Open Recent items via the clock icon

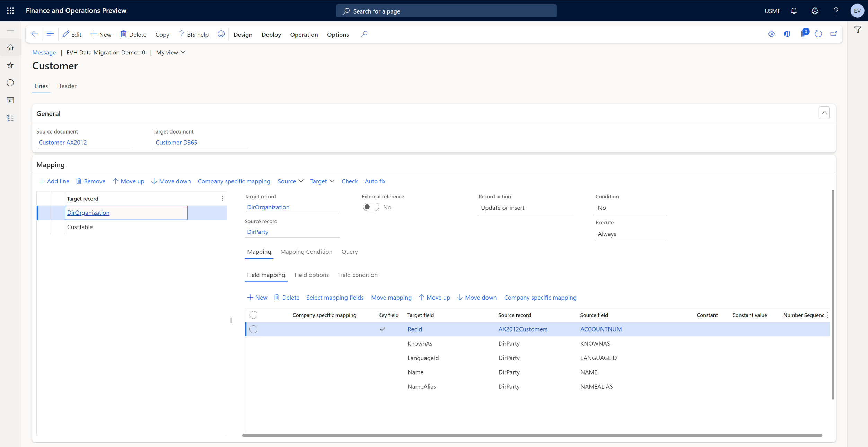pos(10,83)
